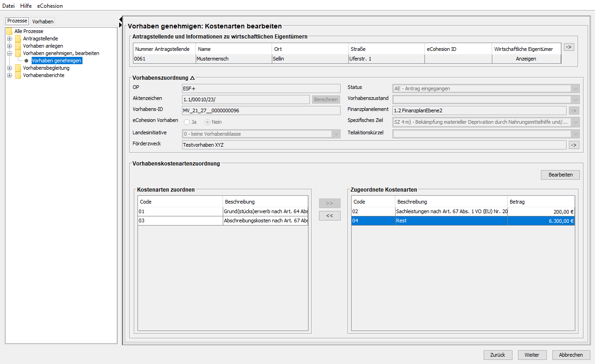The image size is (595, 364).
Task: Select Ja for eCohesion Vorhaben
Action: 187,122
